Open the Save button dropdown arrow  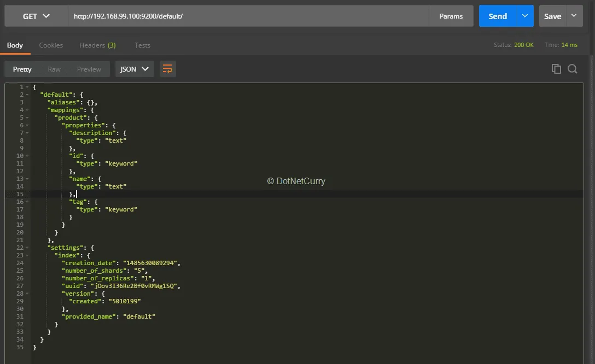tap(574, 16)
